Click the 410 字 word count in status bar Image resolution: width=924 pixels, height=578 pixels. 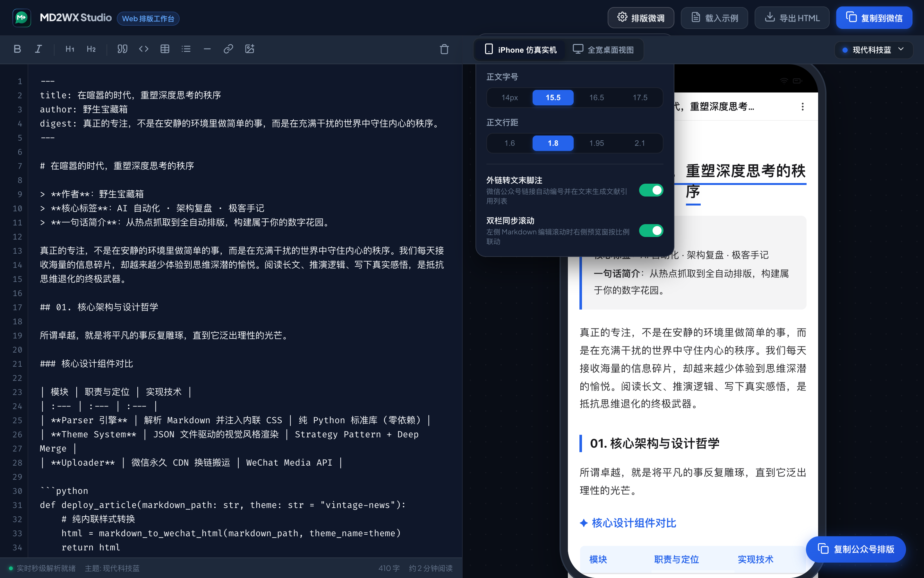389,568
